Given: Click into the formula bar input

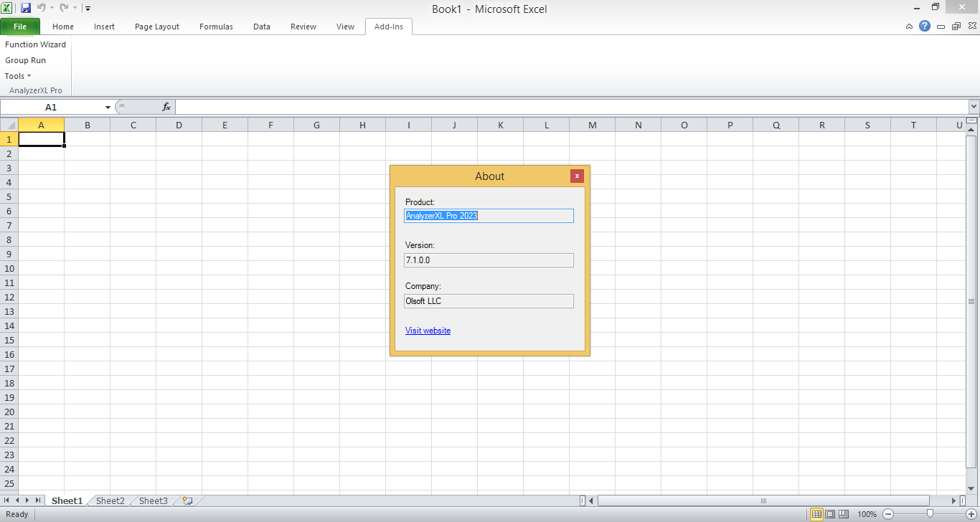Looking at the screenshot, I should 571,107.
